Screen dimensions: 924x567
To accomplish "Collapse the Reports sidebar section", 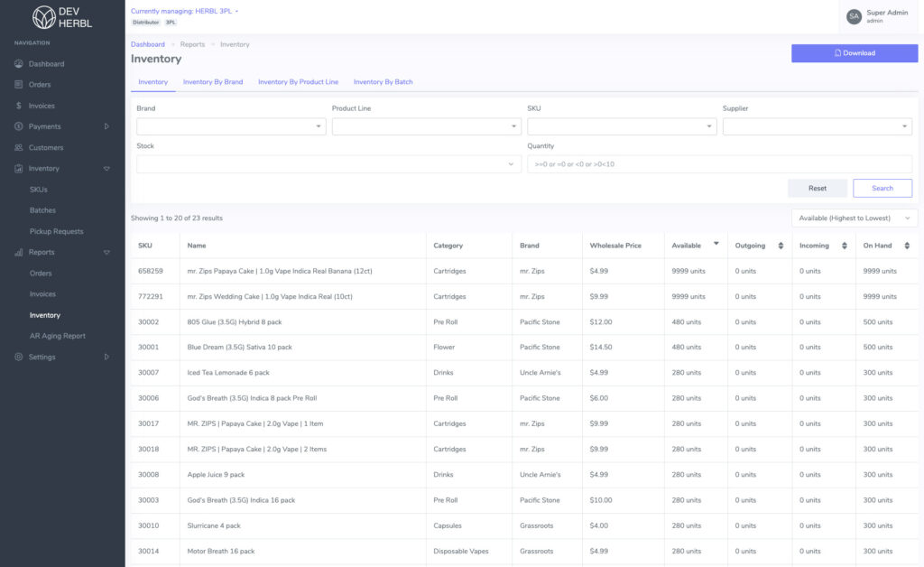I will pyautogui.click(x=106, y=252).
